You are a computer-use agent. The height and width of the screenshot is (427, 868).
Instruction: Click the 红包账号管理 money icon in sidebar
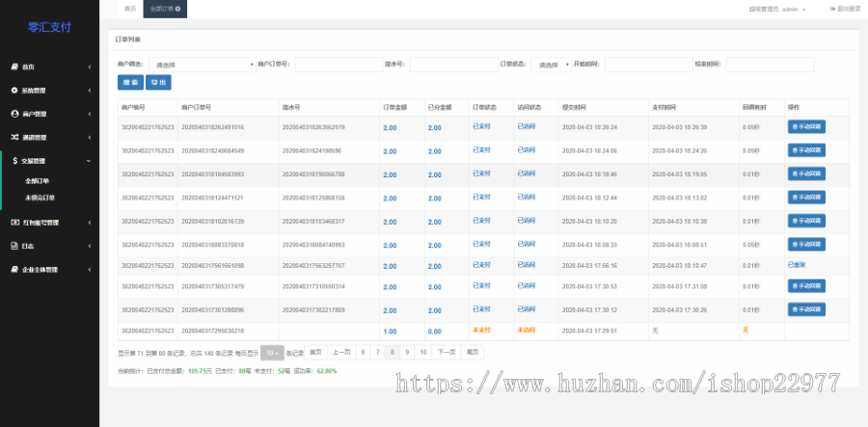click(14, 222)
